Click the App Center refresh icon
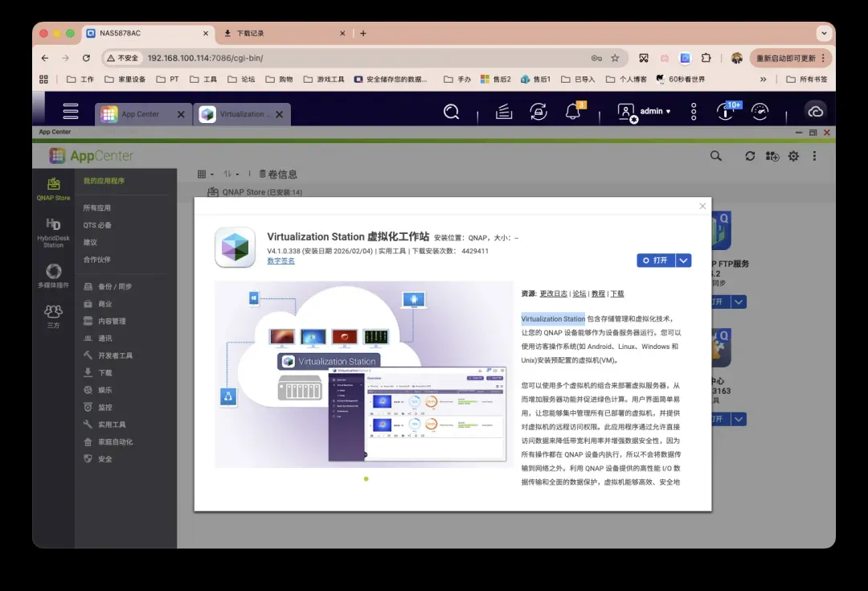 coord(750,156)
